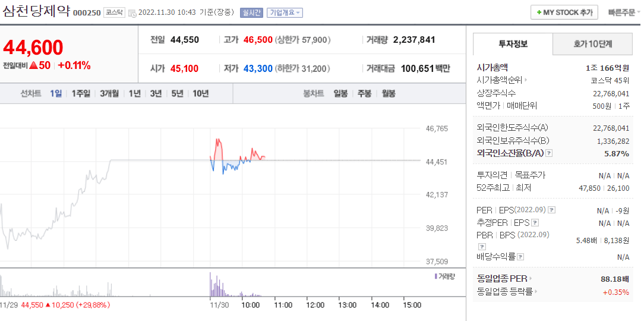Click 거래량 value 2,237,841

(414, 40)
